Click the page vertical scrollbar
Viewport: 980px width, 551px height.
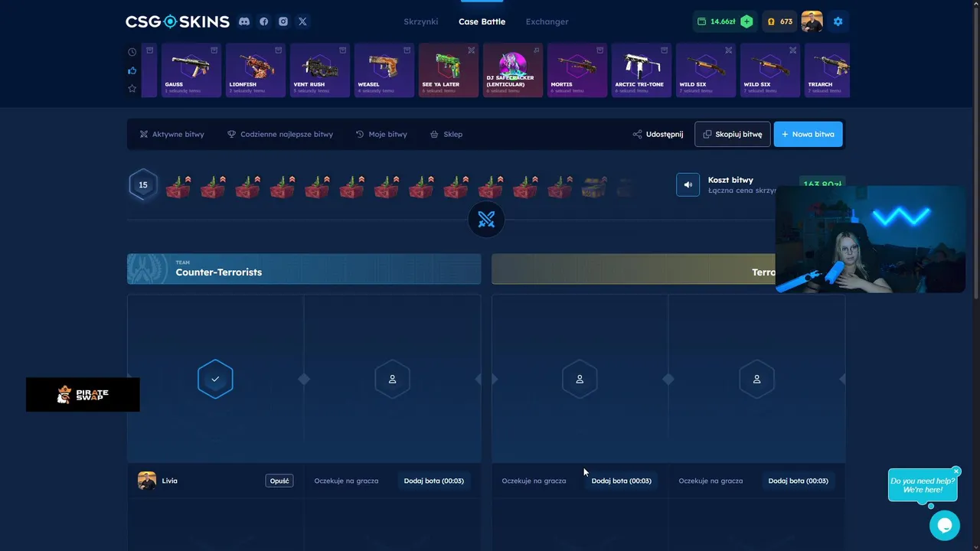[976, 153]
